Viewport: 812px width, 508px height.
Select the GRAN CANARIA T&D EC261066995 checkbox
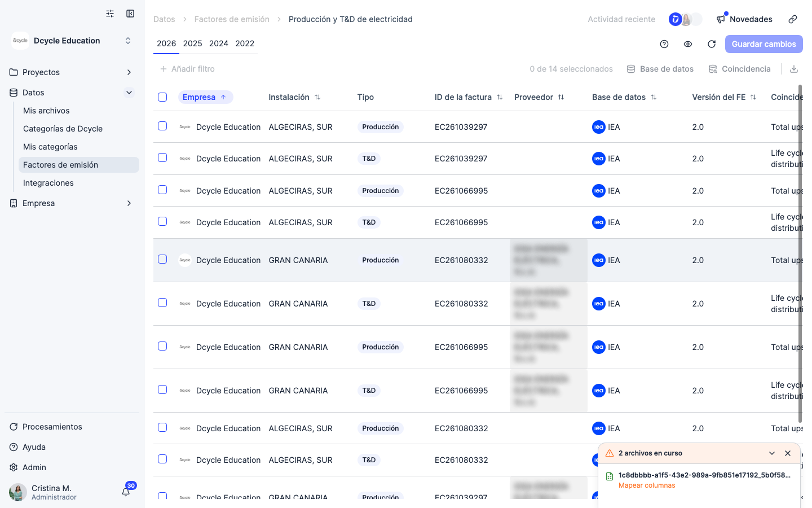[162, 389]
